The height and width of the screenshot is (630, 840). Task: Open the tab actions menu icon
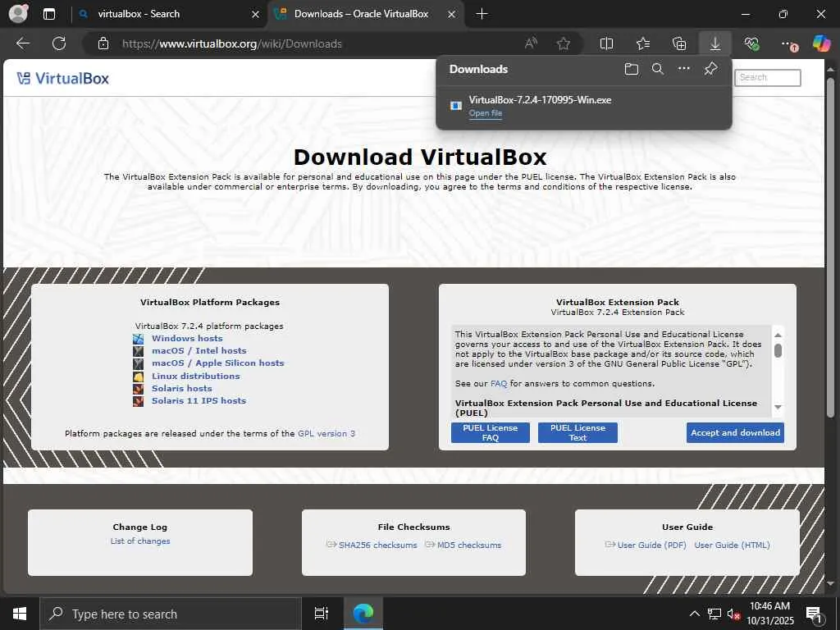(48, 15)
